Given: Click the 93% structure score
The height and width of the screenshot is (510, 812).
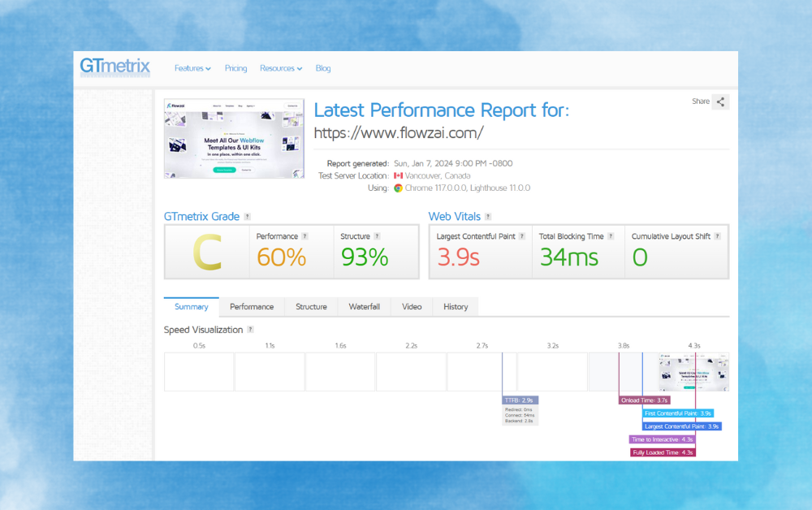Looking at the screenshot, I should point(365,257).
